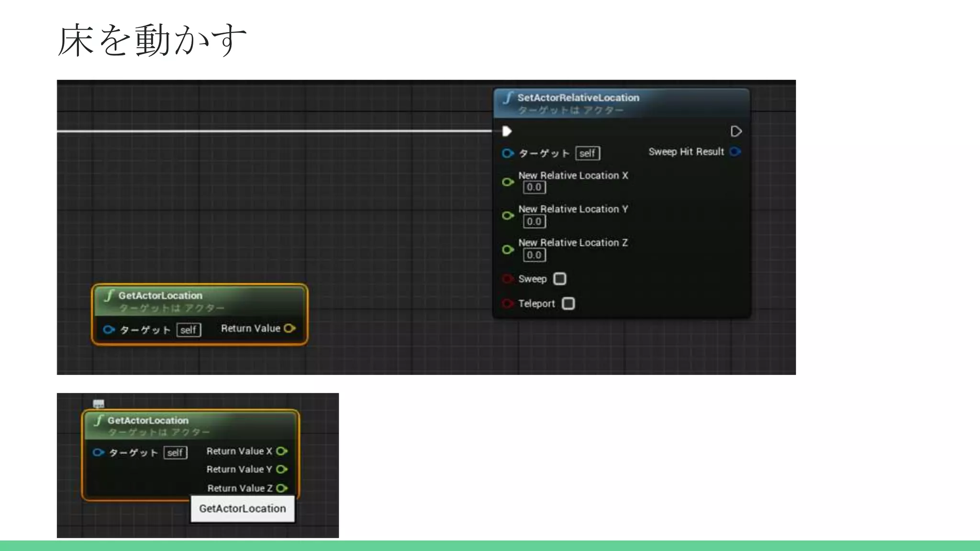Select the SetActorRelativeLocation node title
This screenshot has width=980, height=551.
(578, 98)
